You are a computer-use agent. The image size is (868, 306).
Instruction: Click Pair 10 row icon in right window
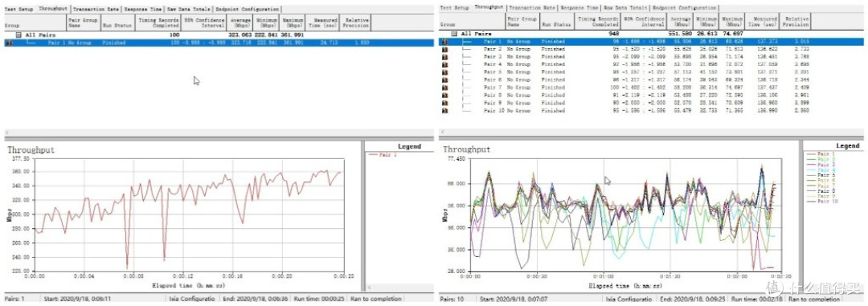(444, 111)
